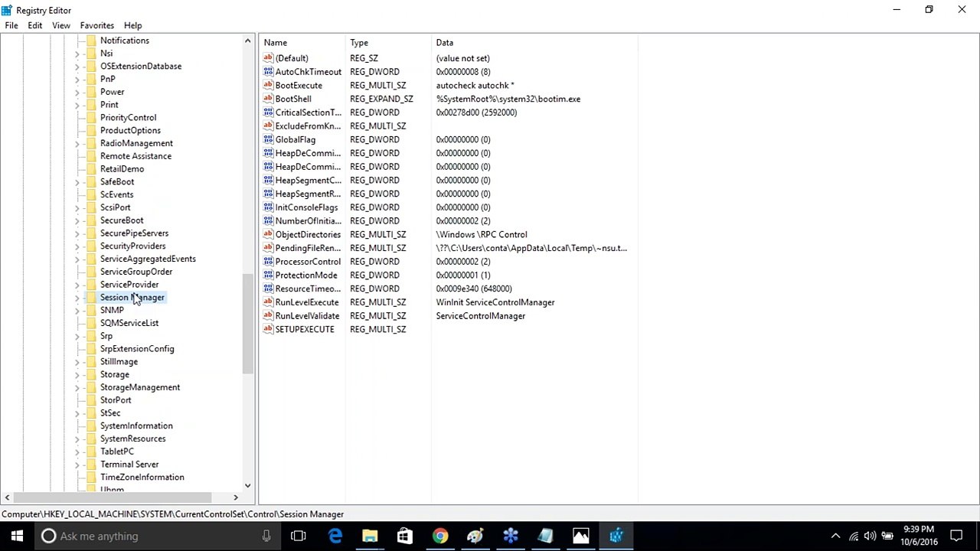Open the Help menu
The width and height of the screenshot is (980, 551).
click(x=133, y=25)
